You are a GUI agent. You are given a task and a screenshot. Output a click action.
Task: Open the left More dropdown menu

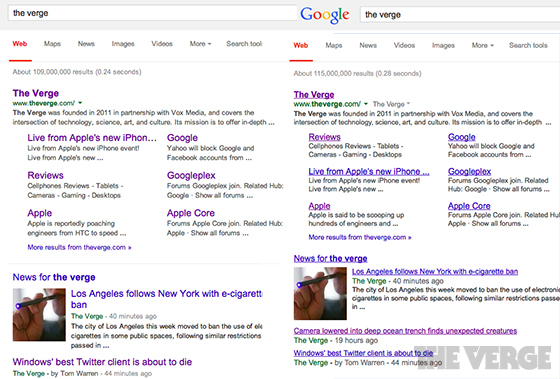pos(200,44)
